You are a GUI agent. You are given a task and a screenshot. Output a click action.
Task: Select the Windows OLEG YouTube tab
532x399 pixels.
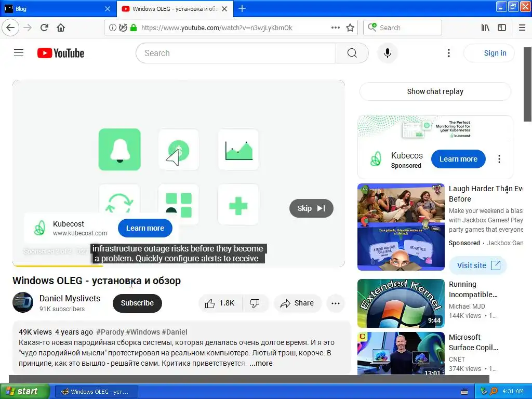170,8
